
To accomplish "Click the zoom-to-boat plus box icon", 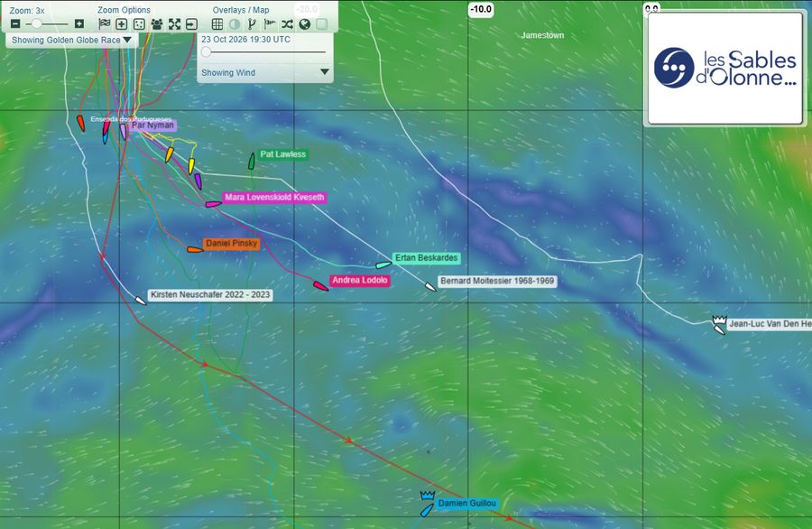I will click(121, 23).
